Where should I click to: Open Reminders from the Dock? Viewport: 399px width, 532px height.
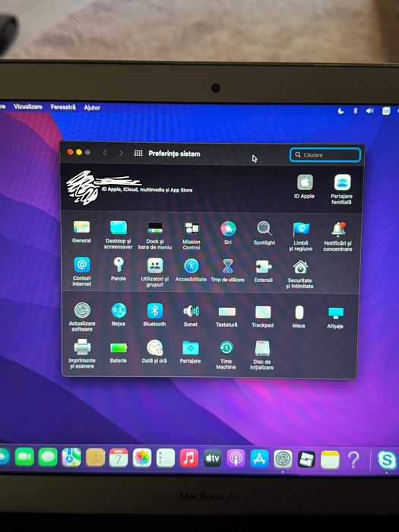tap(166, 458)
